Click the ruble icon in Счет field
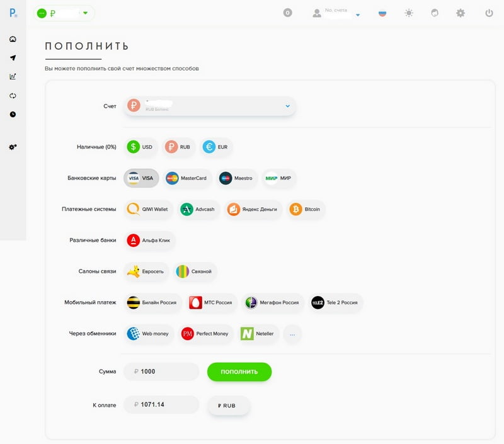 [134, 105]
